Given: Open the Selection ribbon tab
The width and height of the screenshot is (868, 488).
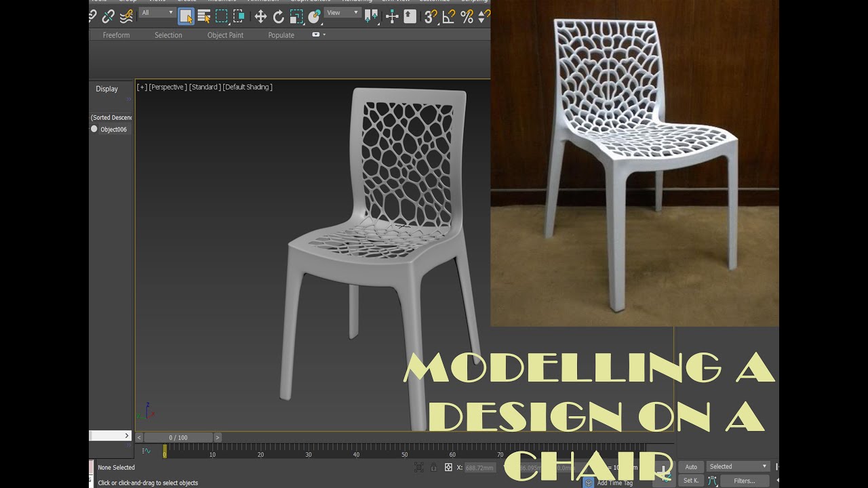Looking at the screenshot, I should (168, 35).
